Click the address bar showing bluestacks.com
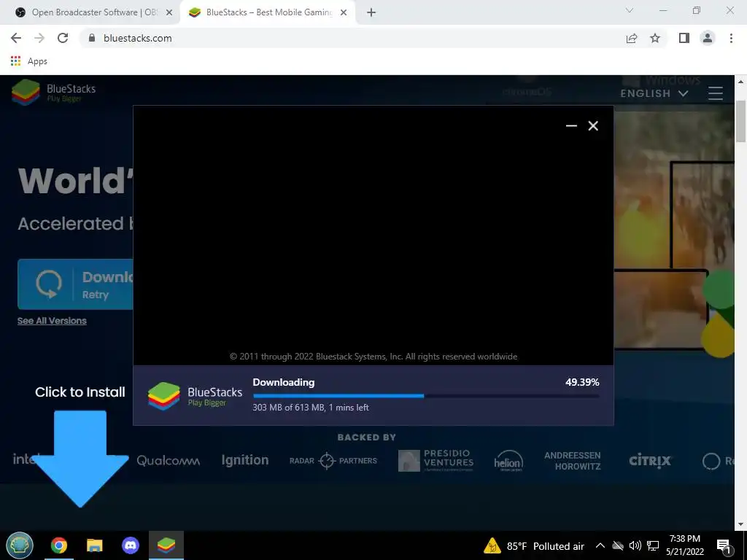The width and height of the screenshot is (747, 560). (x=352, y=38)
